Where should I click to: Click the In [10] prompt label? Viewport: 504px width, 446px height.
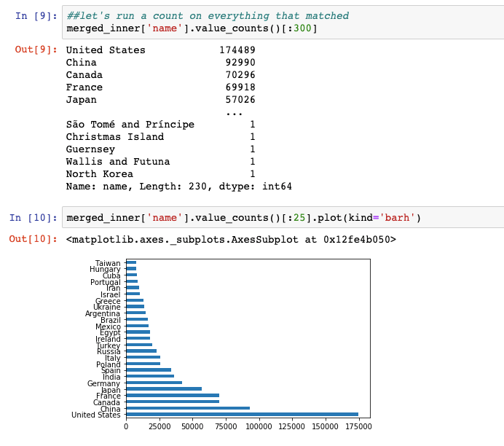(x=34, y=218)
